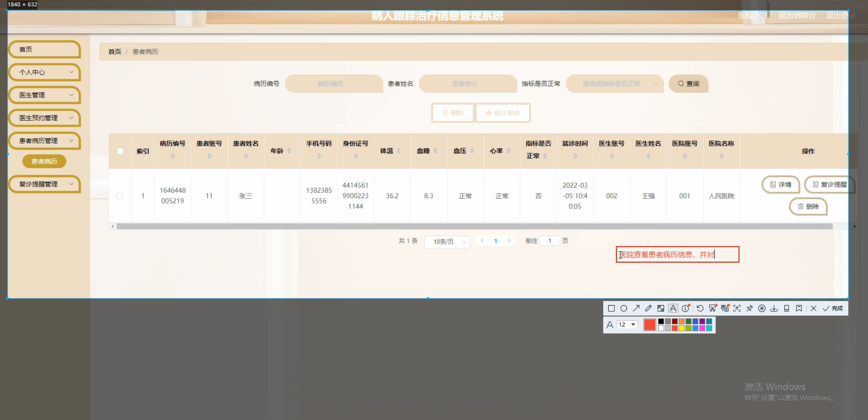This screenshot has height=420, width=868.
Task: Click the screen translate icon
Action: [x=725, y=308]
